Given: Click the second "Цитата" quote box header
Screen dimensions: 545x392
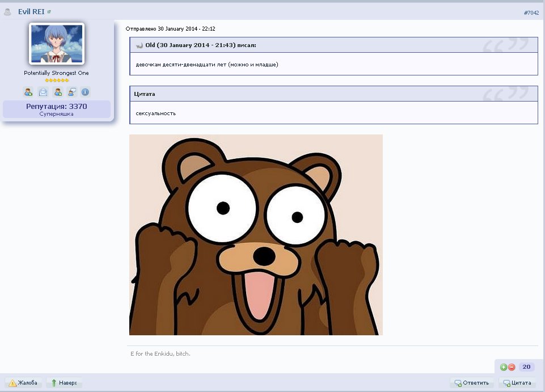Looking at the screenshot, I should (333, 94).
